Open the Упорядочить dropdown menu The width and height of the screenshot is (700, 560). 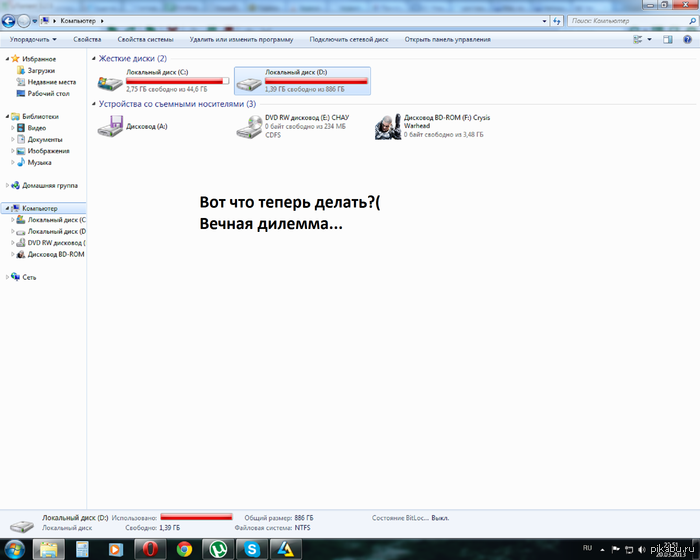tap(33, 40)
